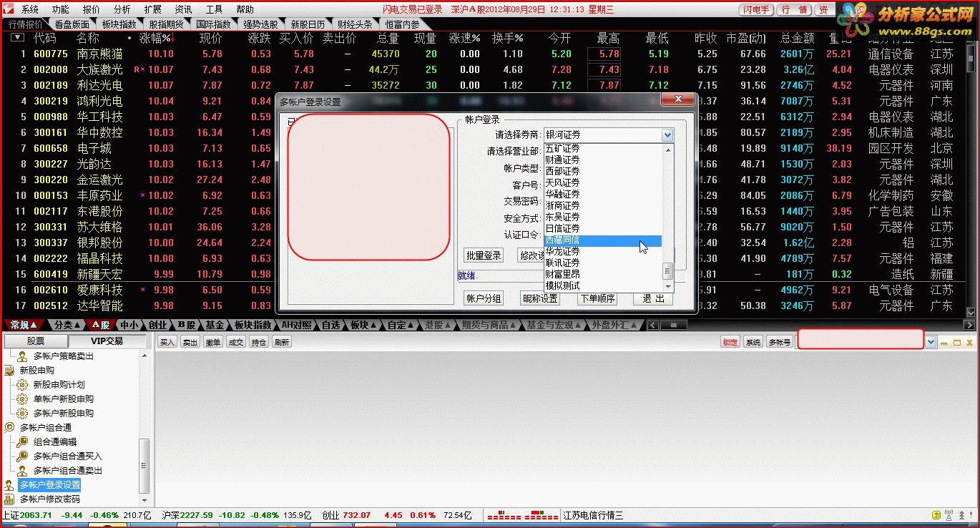Click the yellow close icon of trade panel

(969, 343)
